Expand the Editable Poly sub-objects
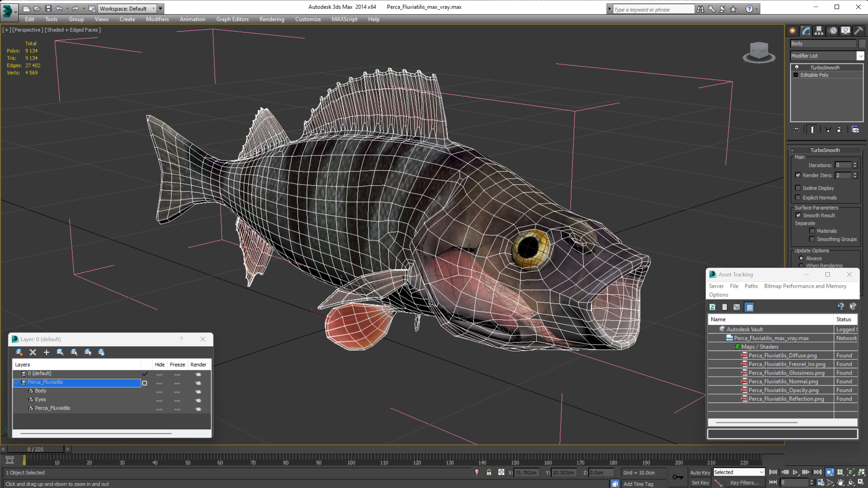868x488 pixels. (796, 75)
